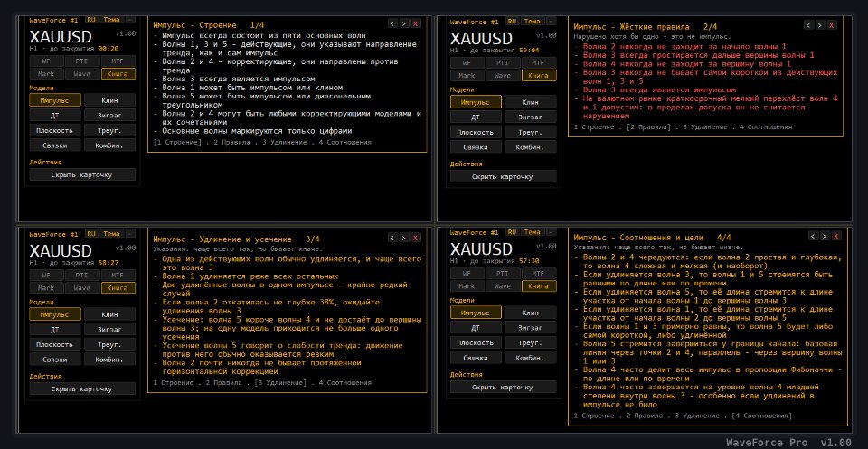Enable MTF mode in panel showing 59:04 timer
Image resolution: width=868 pixels, height=449 pixels.
pos(539,62)
